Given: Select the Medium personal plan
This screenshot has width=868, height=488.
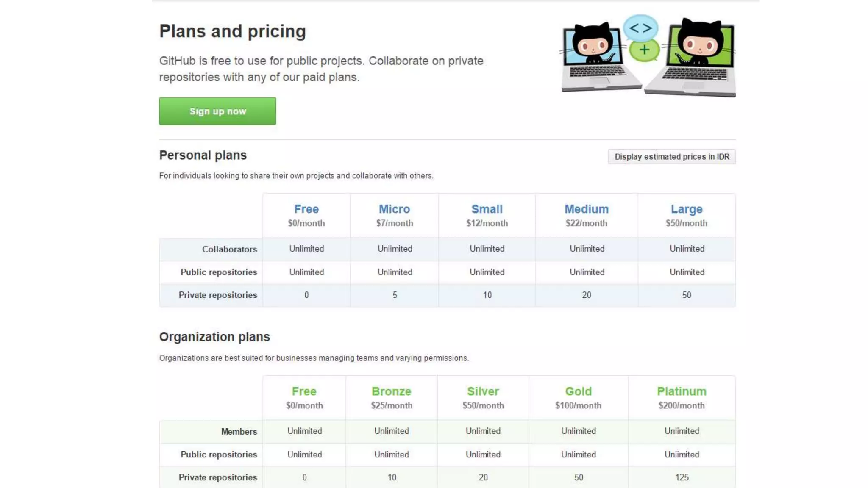Looking at the screenshot, I should pyautogui.click(x=586, y=209).
